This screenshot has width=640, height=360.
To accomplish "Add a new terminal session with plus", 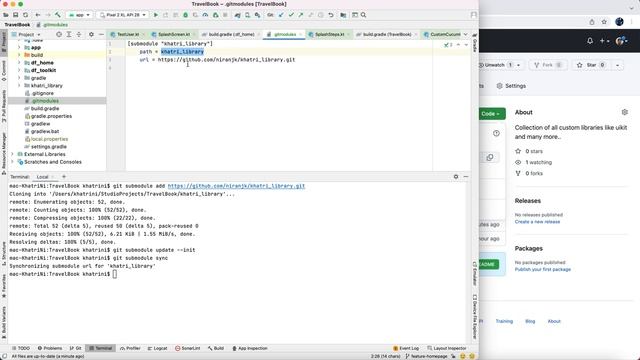I will (x=64, y=176).
